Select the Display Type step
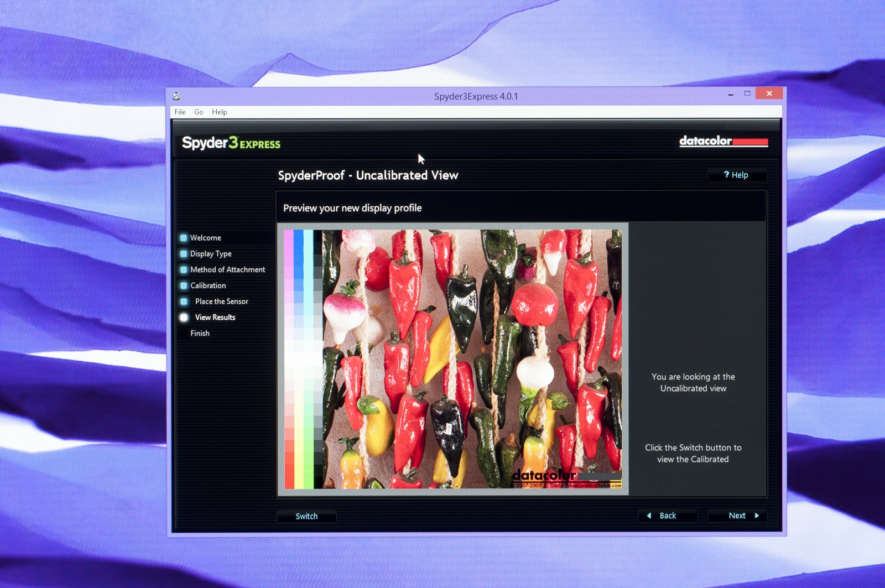The width and height of the screenshot is (885, 588). 211,254
